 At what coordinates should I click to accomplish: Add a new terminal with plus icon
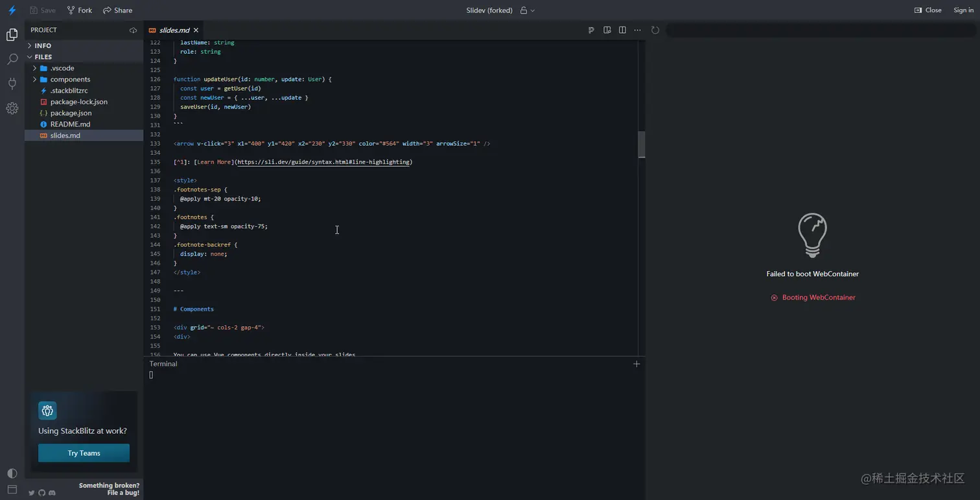click(636, 364)
